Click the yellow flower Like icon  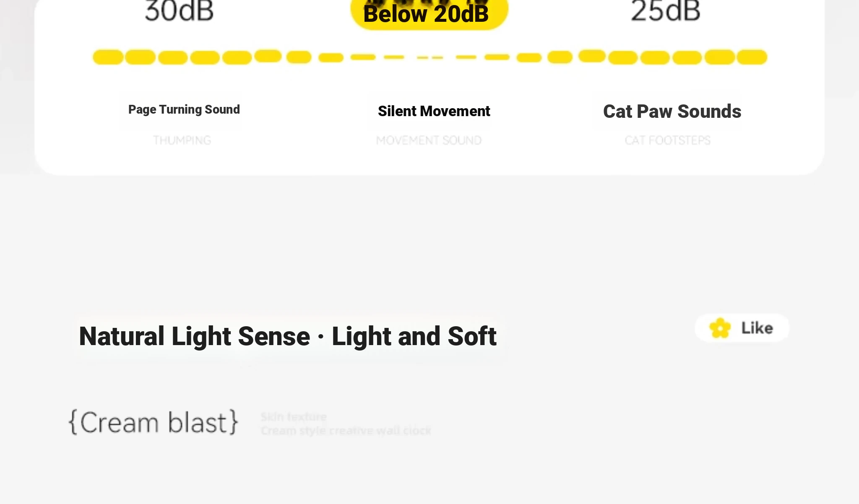click(x=720, y=328)
